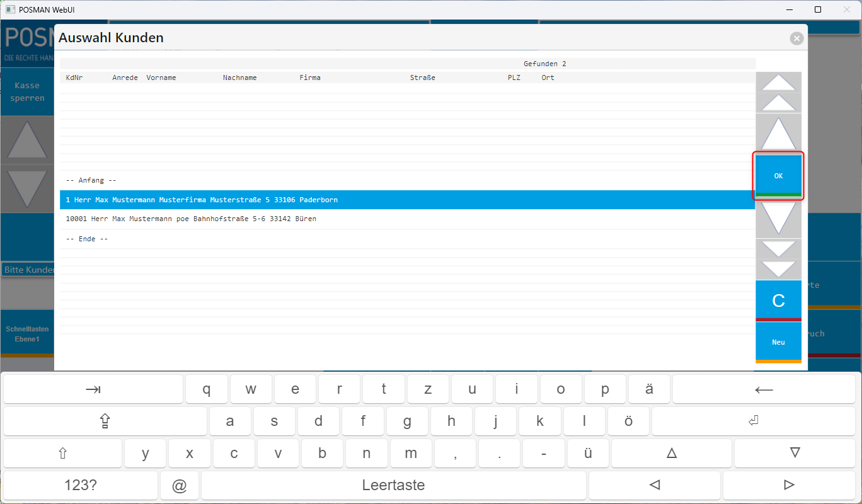Screen dimensions: 862x504
Task: Confirm selection with the OK button
Action: pos(778,176)
